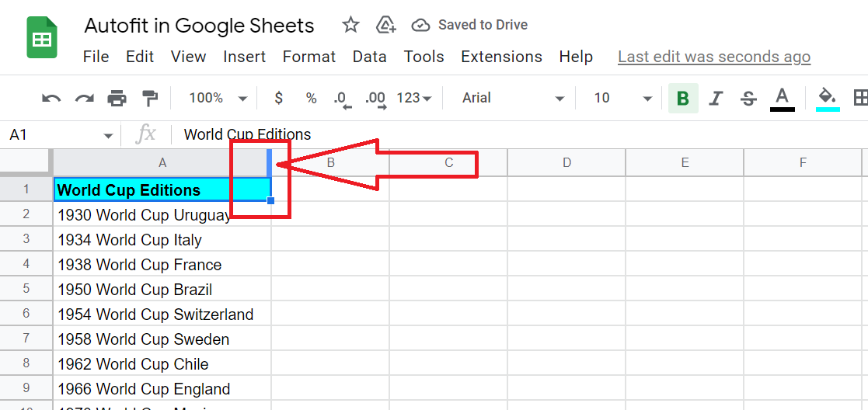Viewport: 868px width, 410px height.
Task: Increase decimal places
Action: [x=376, y=99]
